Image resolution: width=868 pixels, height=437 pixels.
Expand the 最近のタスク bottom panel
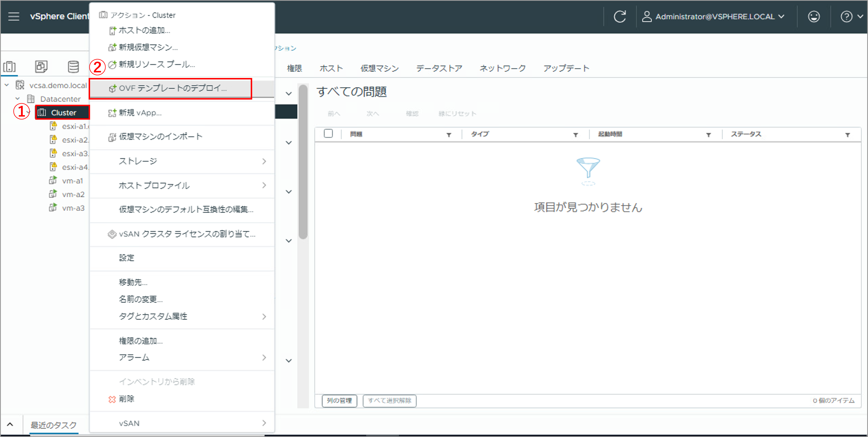pyautogui.click(x=10, y=425)
